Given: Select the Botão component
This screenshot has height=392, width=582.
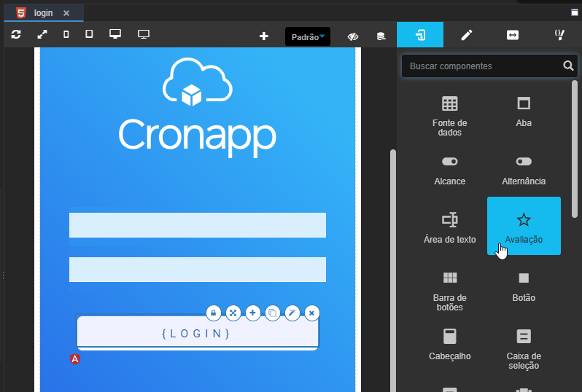Looking at the screenshot, I should point(524,286).
